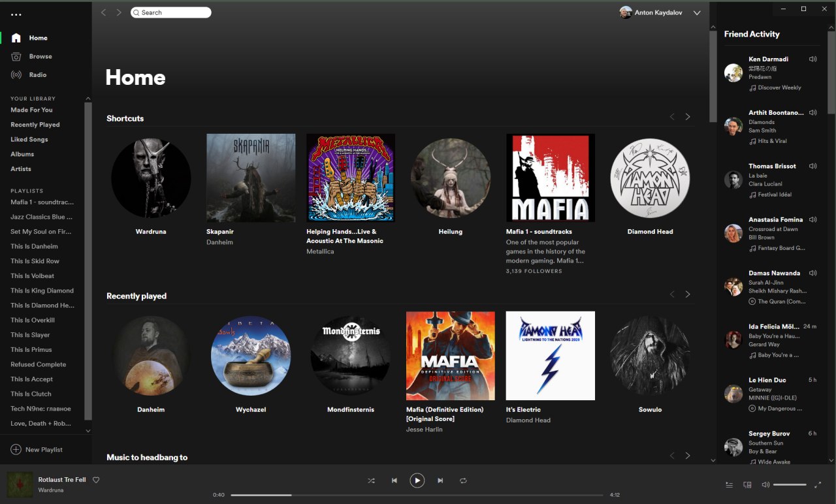The height and width of the screenshot is (504, 836).
Task: Page Recently played right with chevron
Action: point(688,294)
